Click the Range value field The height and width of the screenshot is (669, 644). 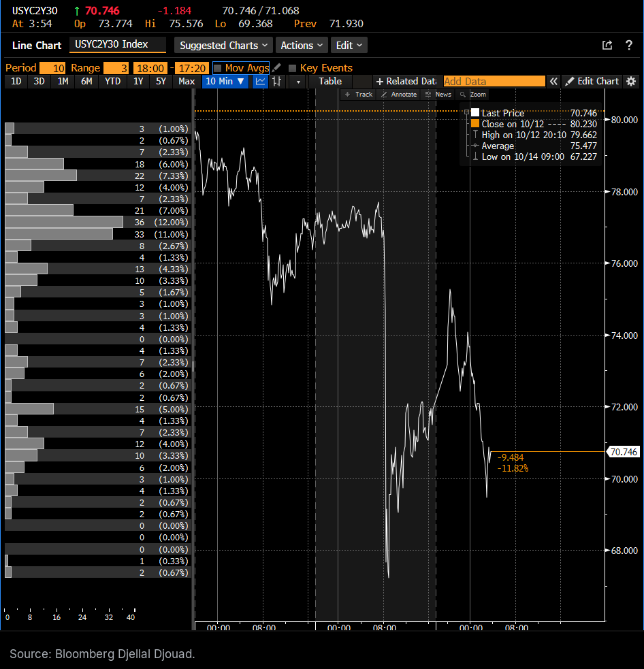coord(116,68)
